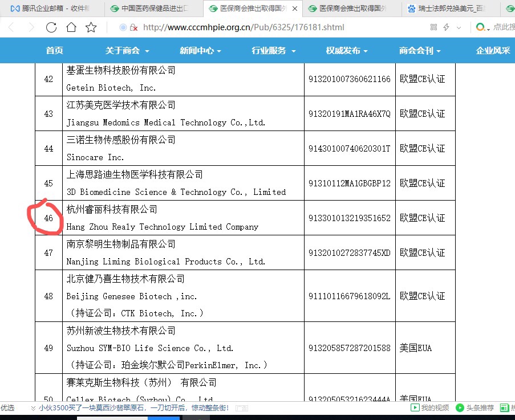Reload the page with the refresh icon
Screen dimensions: 515x420
[51, 27]
